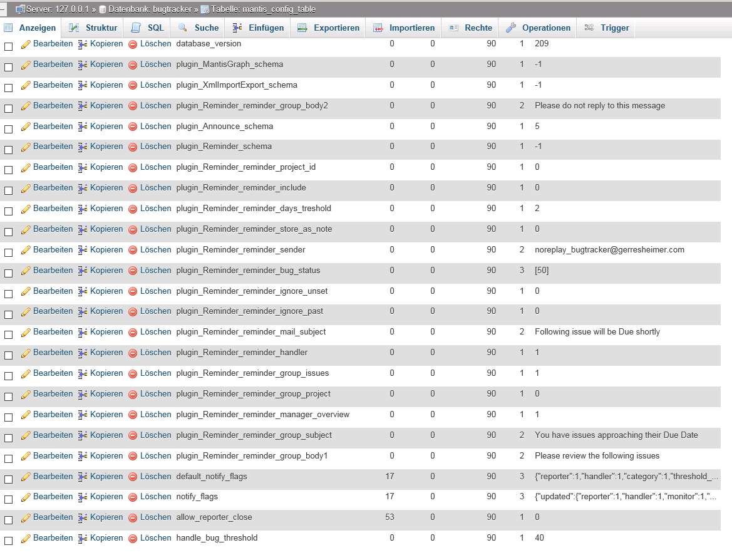Click Bearbeiten link for plugin_Reminder_reminder_handler
Viewport: 732px width, 560px height.
(53, 353)
